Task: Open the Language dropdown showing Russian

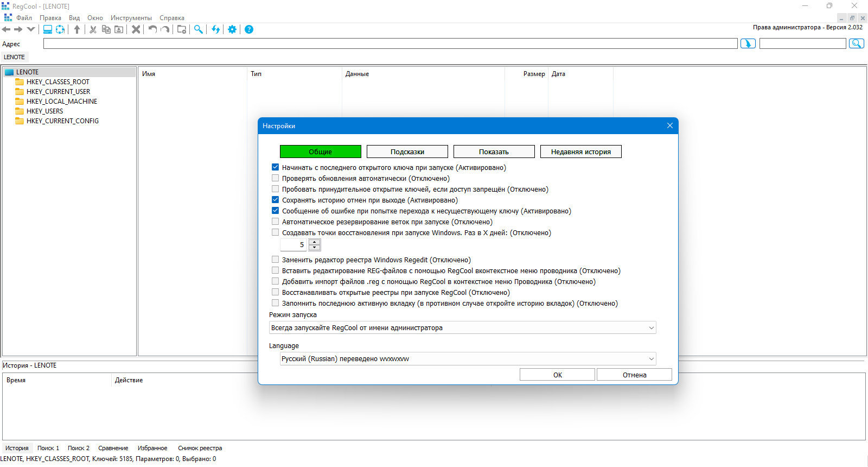Action: pyautogui.click(x=468, y=358)
